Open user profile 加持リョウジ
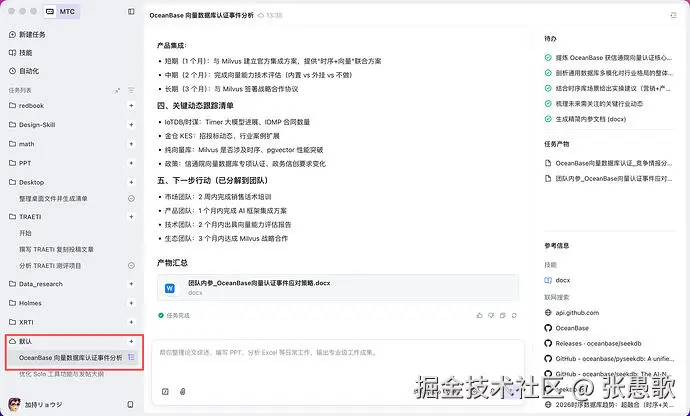The image size is (690, 416). [35, 404]
